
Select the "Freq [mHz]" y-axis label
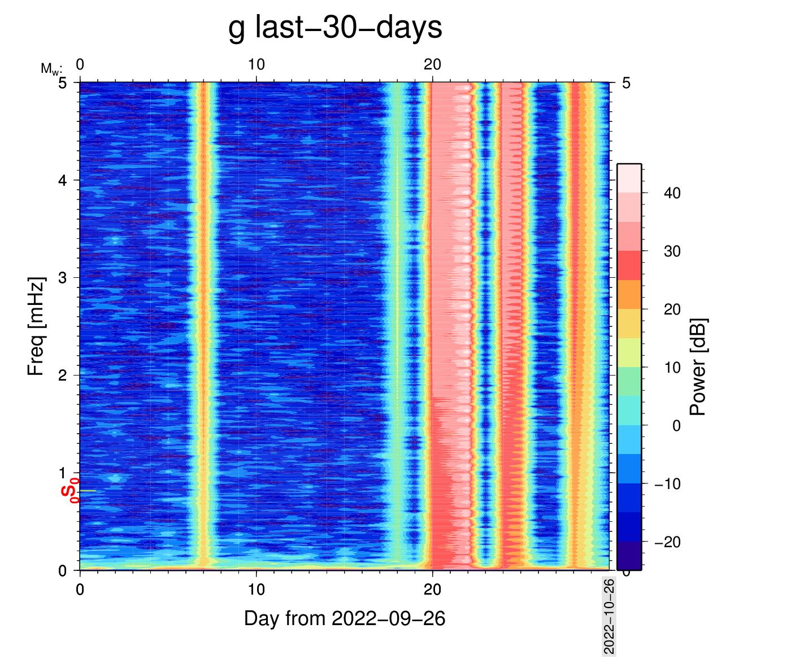36,326
